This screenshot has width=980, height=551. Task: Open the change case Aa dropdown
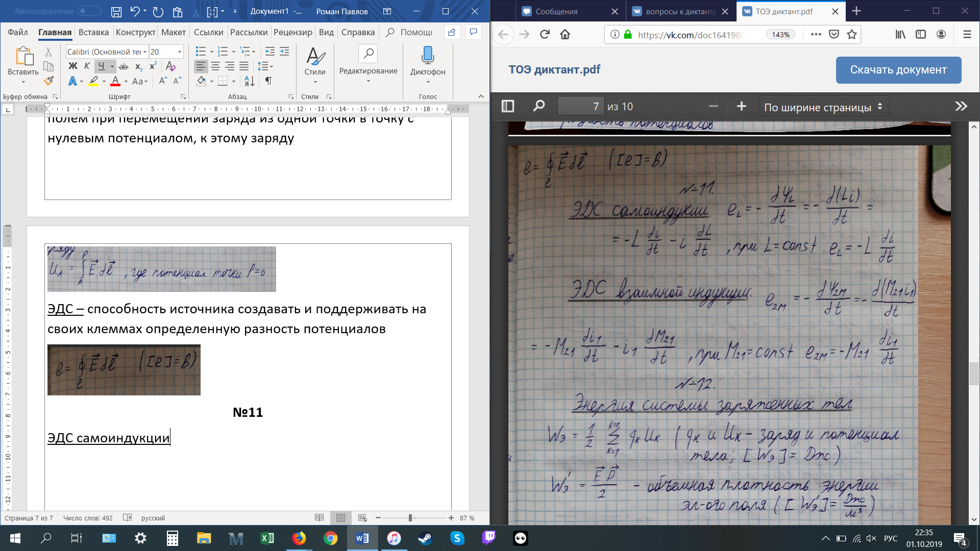(x=140, y=81)
